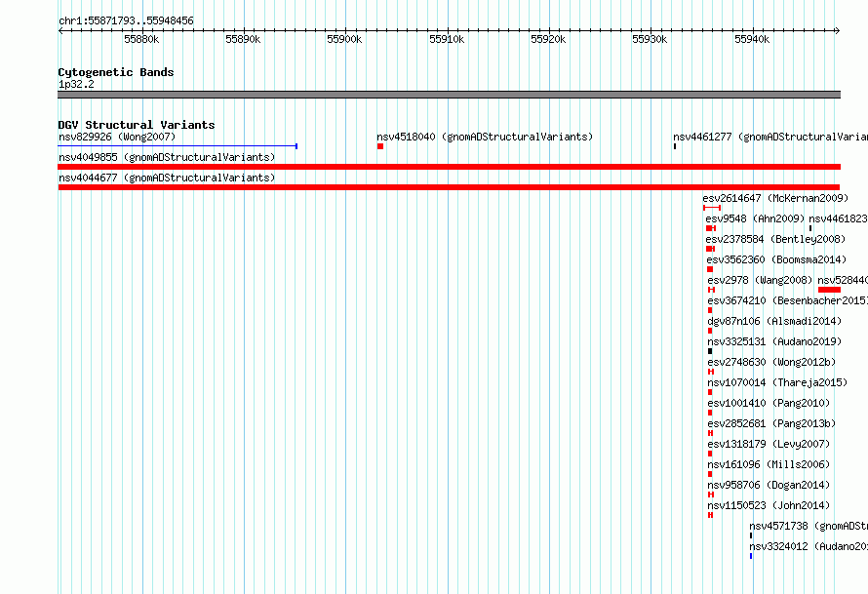Click nsv4044677 (gnomADStructuralVariants) label
This screenshot has height=594, width=868.
(x=167, y=178)
